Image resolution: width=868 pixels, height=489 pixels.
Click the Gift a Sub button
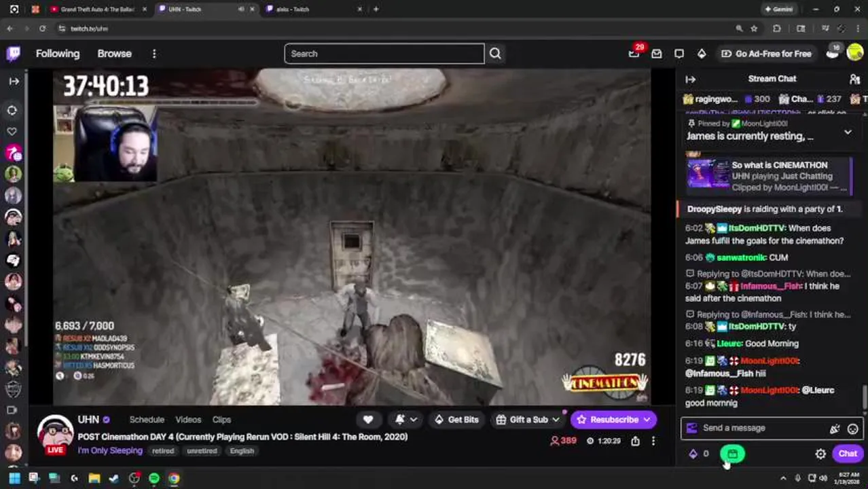pos(528,420)
